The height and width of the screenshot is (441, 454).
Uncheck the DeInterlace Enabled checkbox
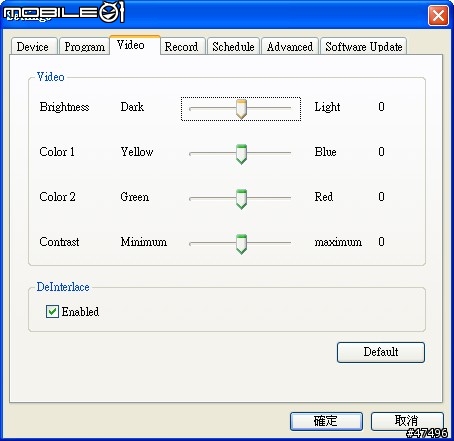point(52,312)
